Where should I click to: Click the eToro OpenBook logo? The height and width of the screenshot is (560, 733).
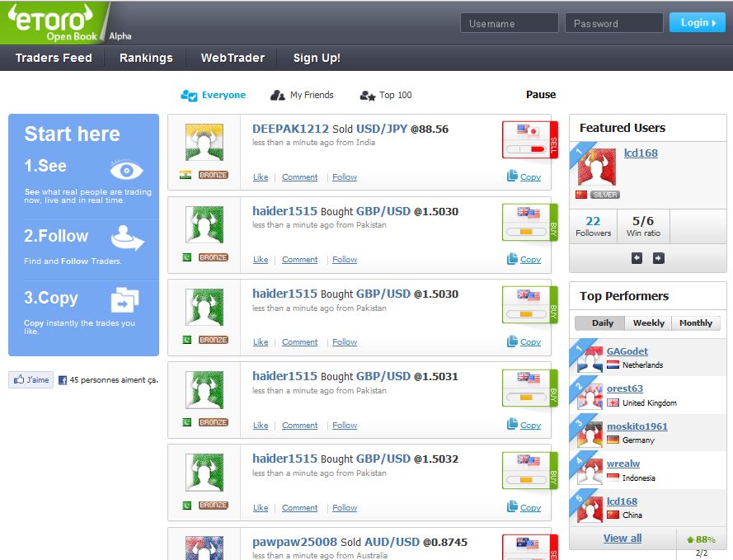click(x=55, y=22)
